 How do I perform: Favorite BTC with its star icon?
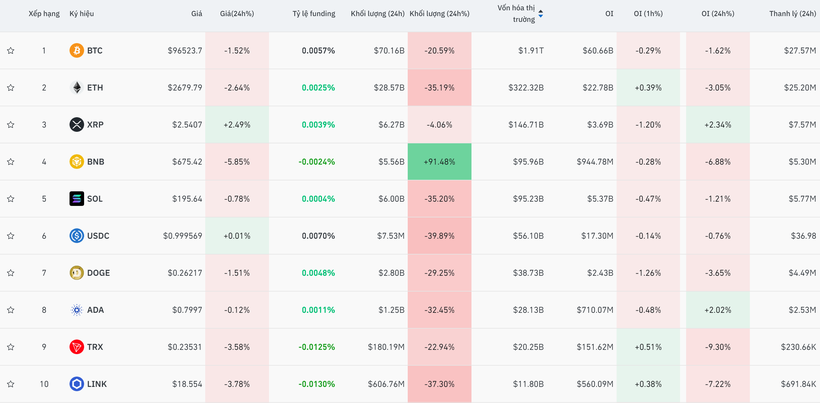(x=10, y=51)
